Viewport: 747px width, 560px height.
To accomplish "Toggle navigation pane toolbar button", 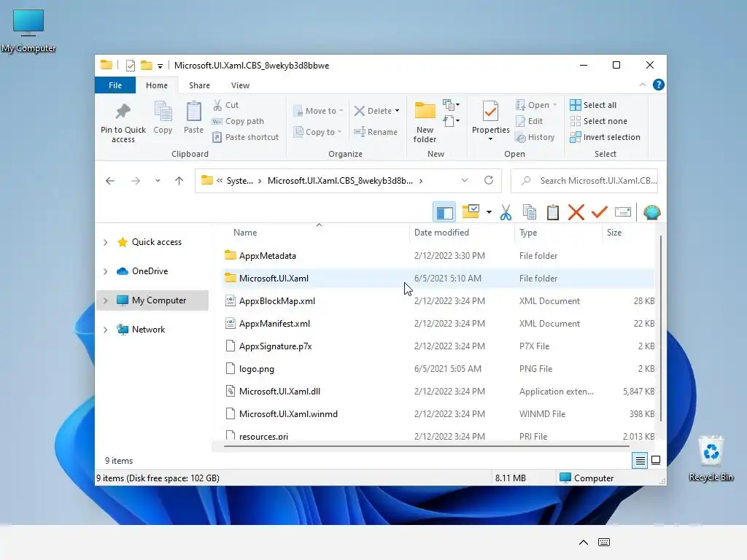I will 444,212.
